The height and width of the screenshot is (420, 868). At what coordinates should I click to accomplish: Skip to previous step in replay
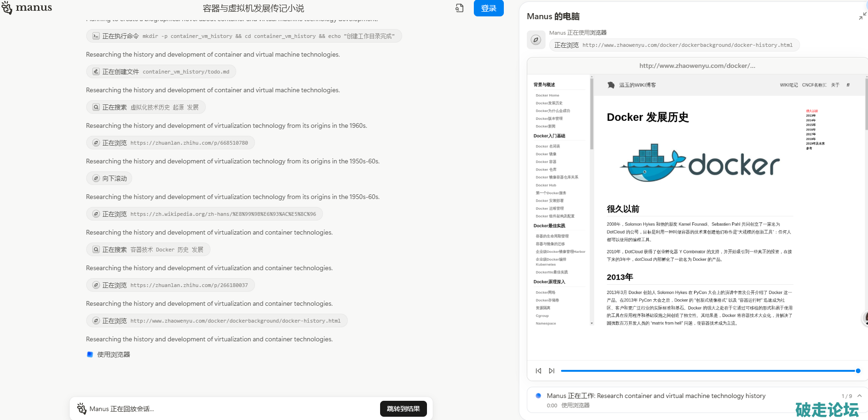(x=539, y=371)
